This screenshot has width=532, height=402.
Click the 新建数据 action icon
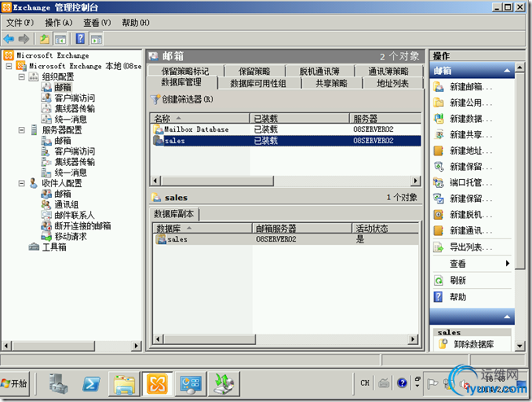[438, 119]
